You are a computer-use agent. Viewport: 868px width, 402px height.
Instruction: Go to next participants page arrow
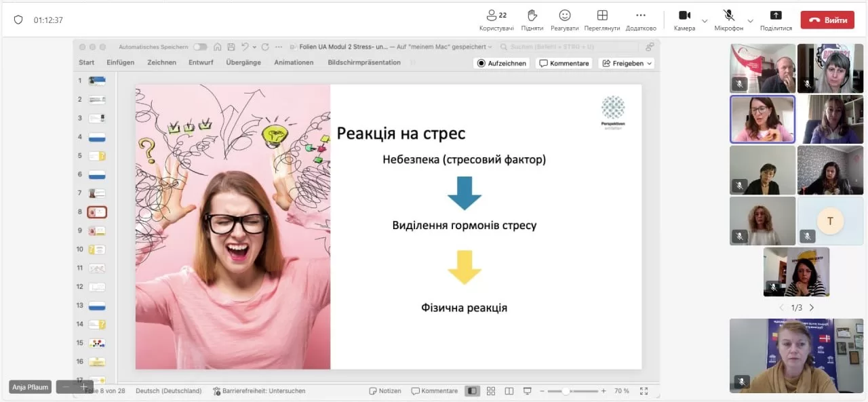coord(812,308)
